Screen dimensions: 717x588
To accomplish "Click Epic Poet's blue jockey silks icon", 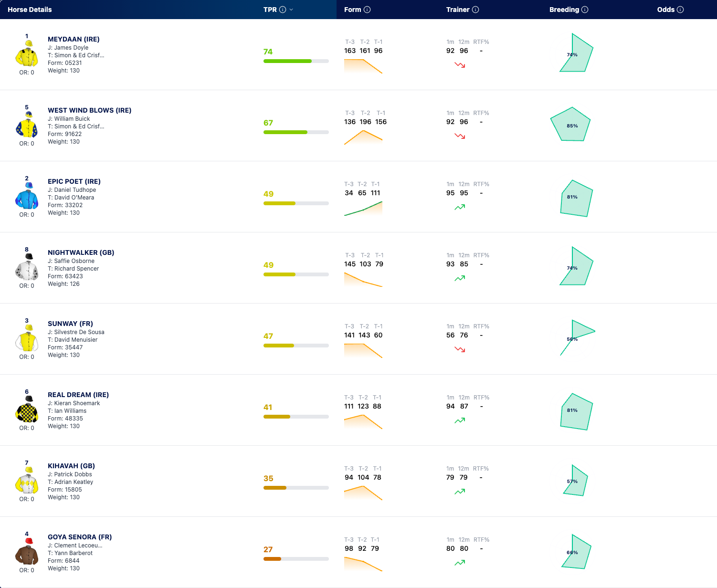I will pyautogui.click(x=27, y=196).
